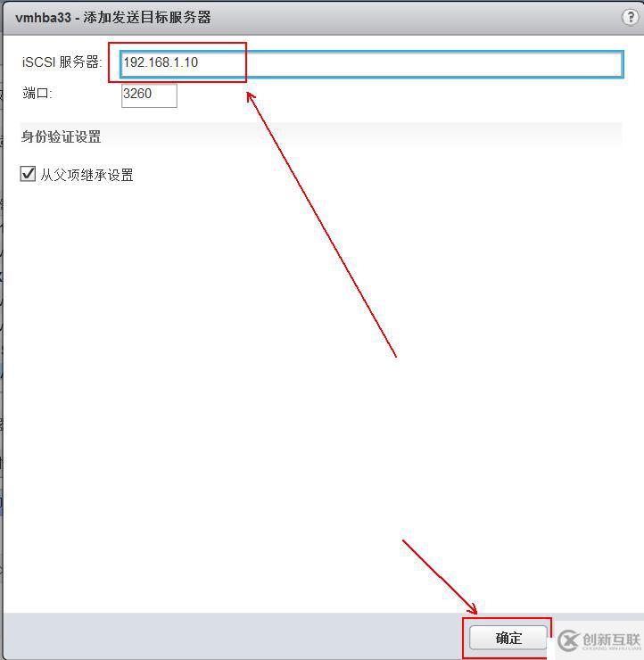Select the 3260 port value
Screen dimensions: 644x660
(x=137, y=94)
